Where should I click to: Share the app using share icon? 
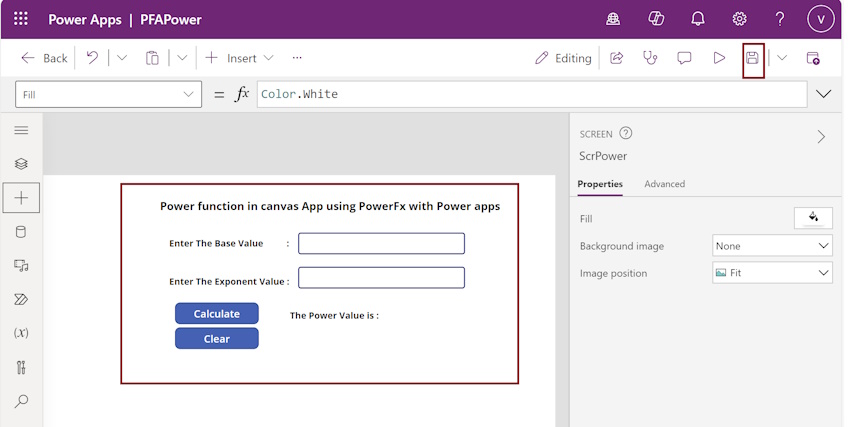coord(617,58)
